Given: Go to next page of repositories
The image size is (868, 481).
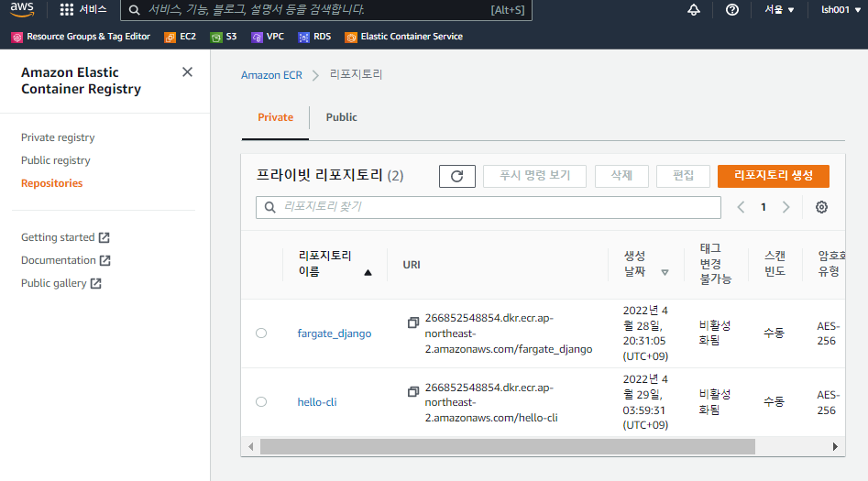Looking at the screenshot, I should click(786, 207).
